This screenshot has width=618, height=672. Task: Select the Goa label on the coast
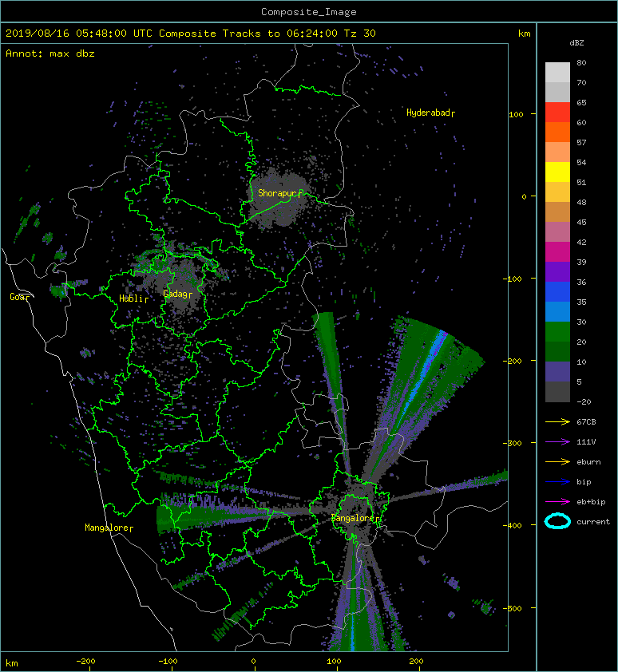coord(19,297)
